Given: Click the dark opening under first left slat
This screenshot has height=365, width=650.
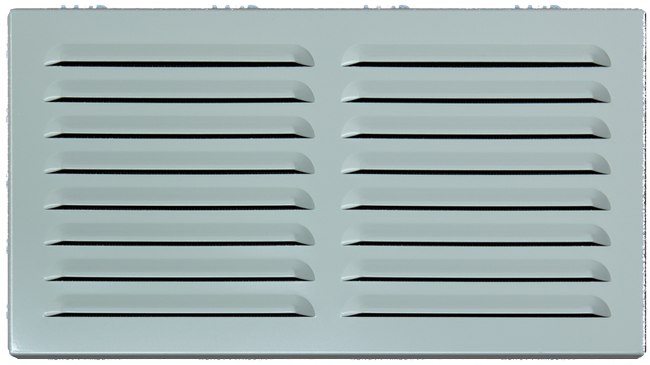Looking at the screenshot, I should tap(179, 65).
